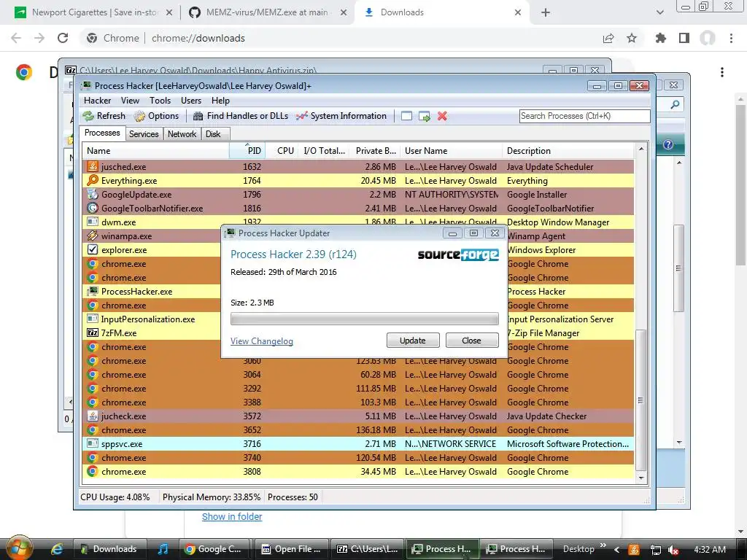Select the ProcessHacker.exe process icon
Screen dimensions: 747x560
(x=93, y=291)
